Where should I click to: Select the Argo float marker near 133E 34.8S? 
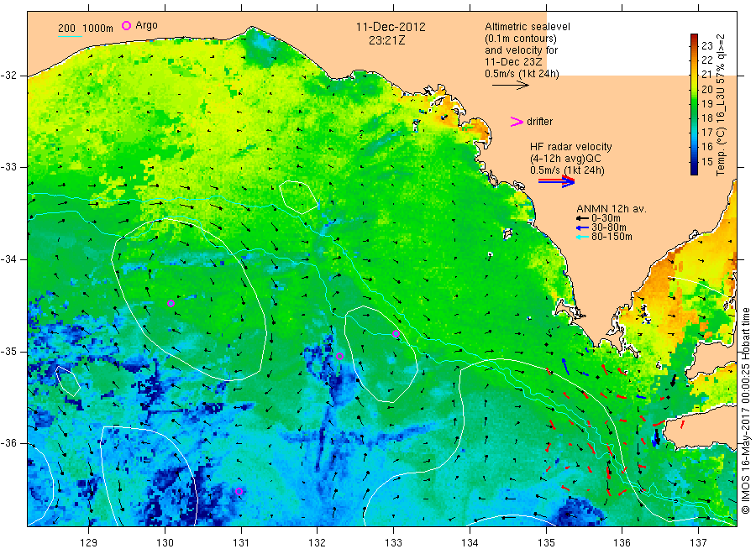point(396,333)
